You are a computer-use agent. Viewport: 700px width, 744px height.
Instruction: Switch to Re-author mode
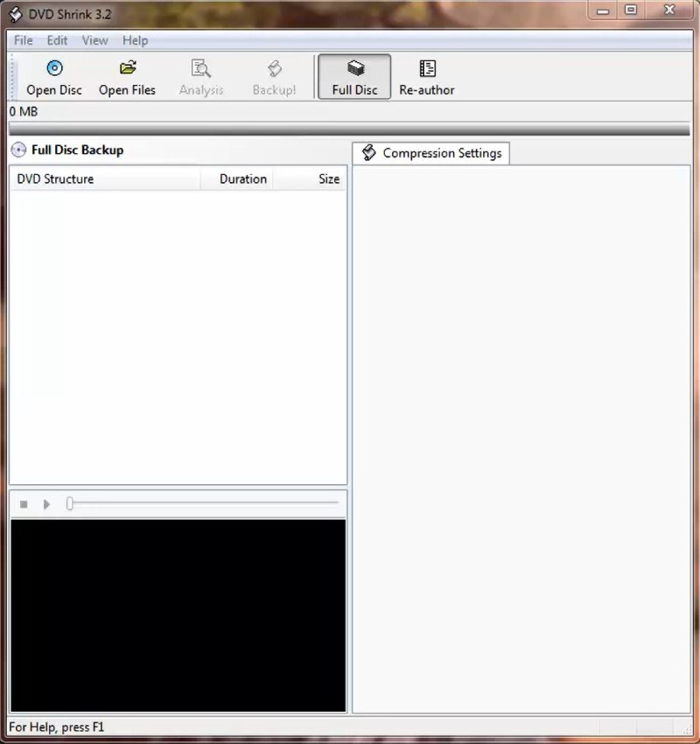click(427, 77)
